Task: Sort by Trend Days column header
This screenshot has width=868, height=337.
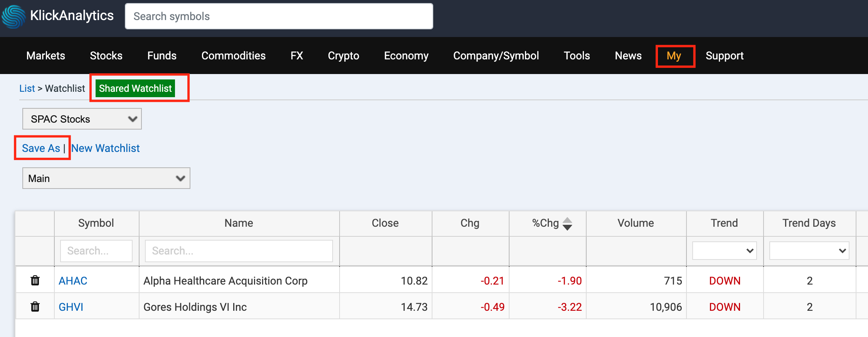Action: (809, 223)
